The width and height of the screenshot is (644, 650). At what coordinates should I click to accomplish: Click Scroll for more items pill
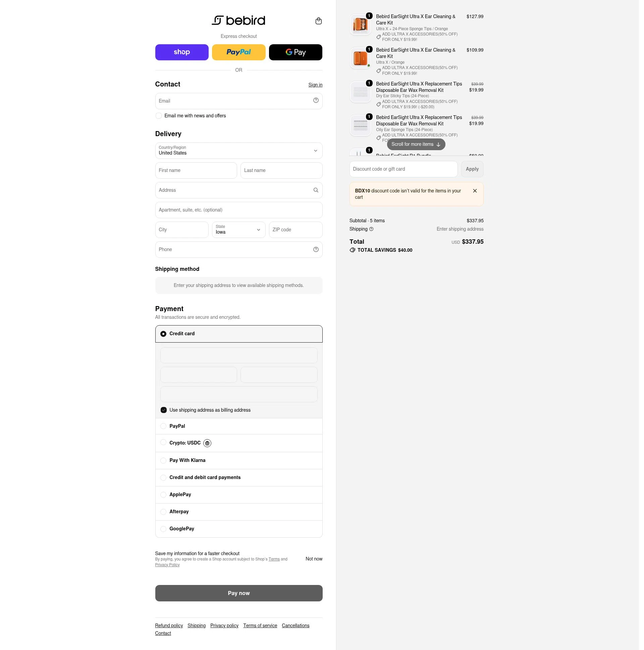[x=416, y=144]
